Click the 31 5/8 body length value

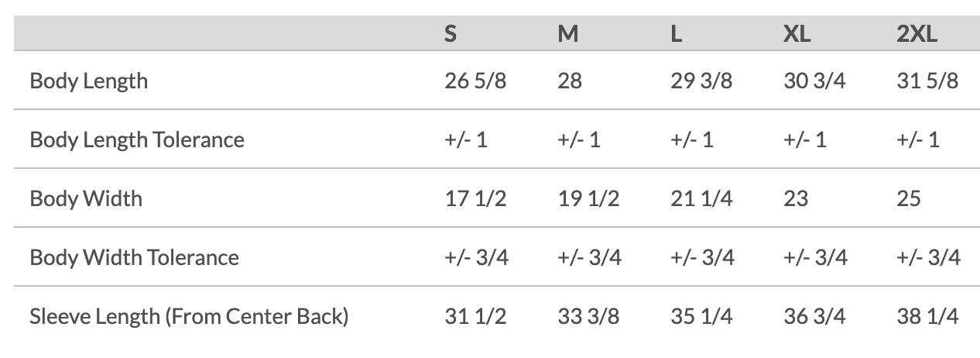click(x=927, y=81)
